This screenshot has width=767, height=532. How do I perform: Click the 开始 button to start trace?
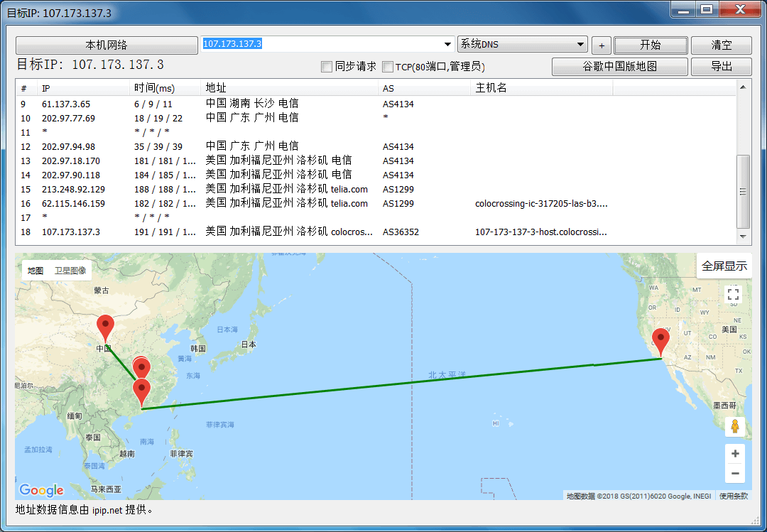650,45
